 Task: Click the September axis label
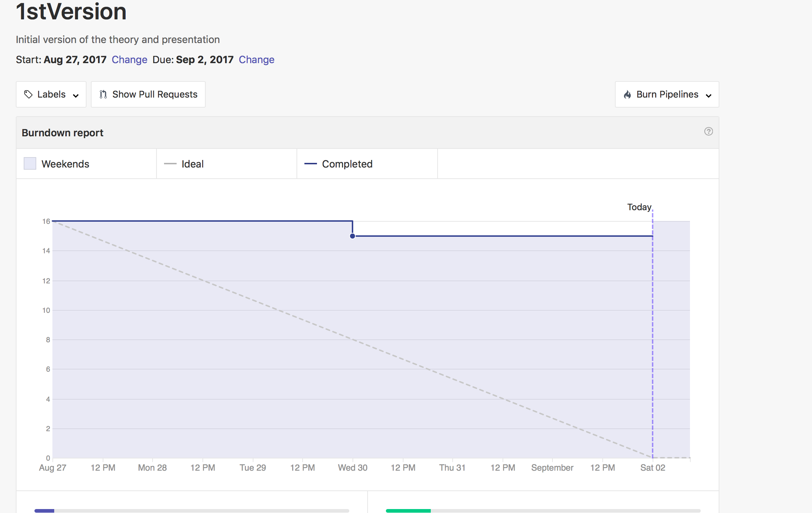[x=552, y=468]
